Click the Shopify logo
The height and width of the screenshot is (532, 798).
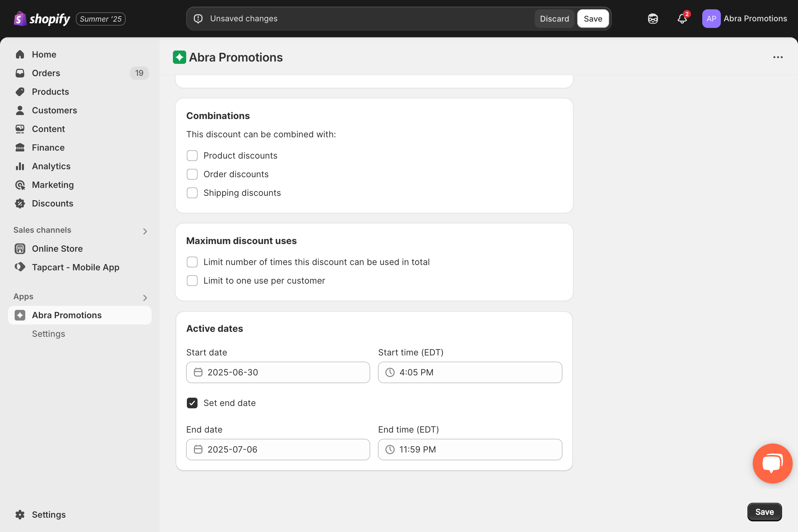(42, 19)
